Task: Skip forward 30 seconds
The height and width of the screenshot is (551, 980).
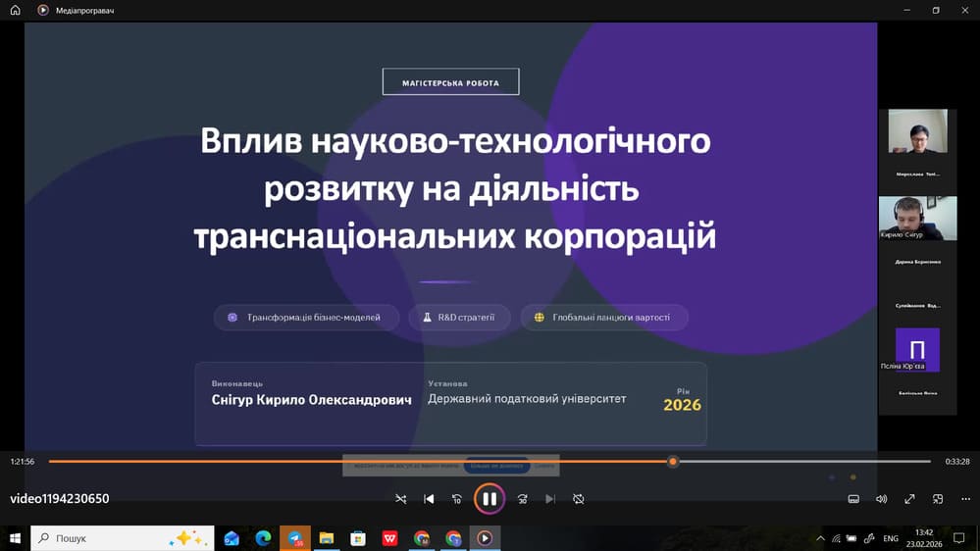Action: point(522,499)
